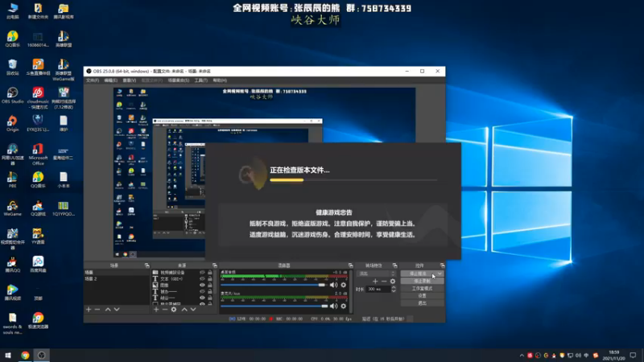This screenshot has height=362, width=644.
Task: Pop out the Sources panel dock icon
Action: [214, 265]
